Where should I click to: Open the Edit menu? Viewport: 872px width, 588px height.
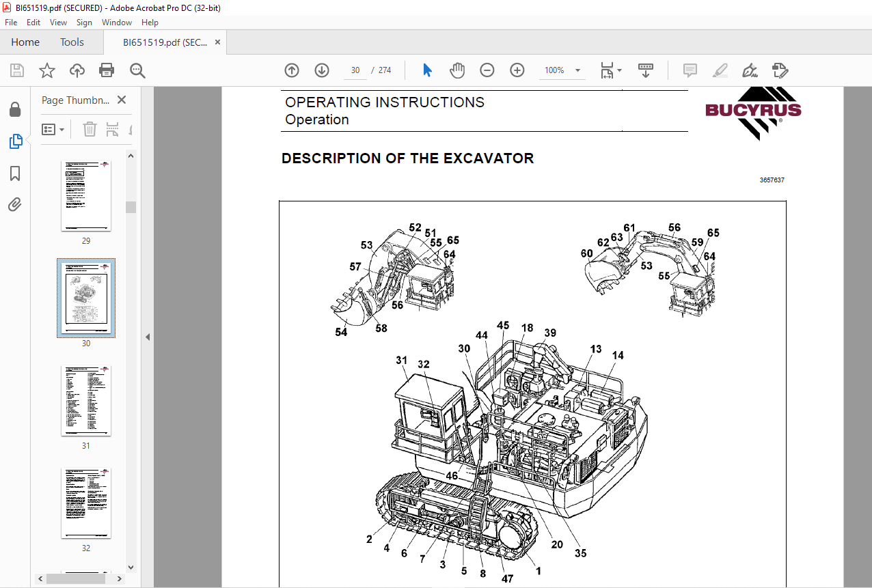point(33,23)
